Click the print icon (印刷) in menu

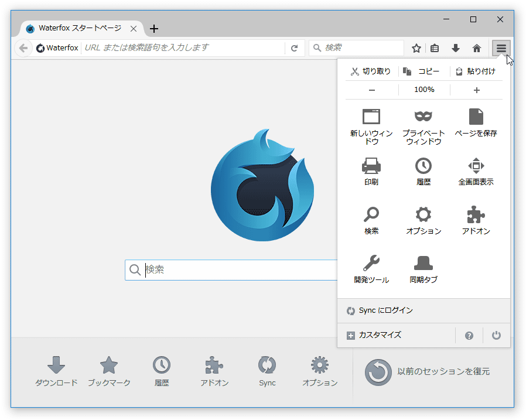(371, 172)
